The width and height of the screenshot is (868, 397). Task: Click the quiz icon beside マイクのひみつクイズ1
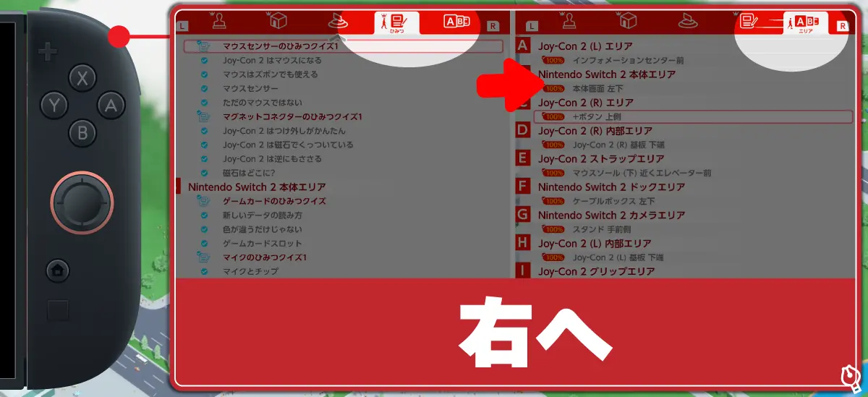pos(204,257)
